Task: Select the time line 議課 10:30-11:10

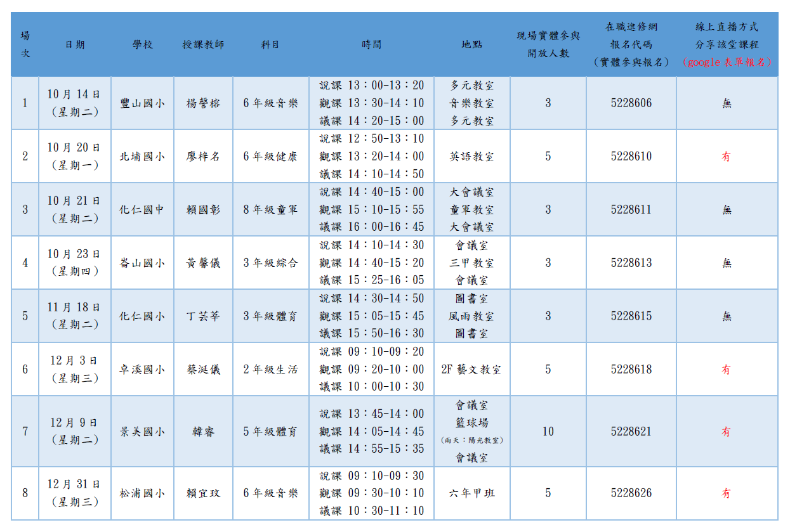Action: pos(372,511)
